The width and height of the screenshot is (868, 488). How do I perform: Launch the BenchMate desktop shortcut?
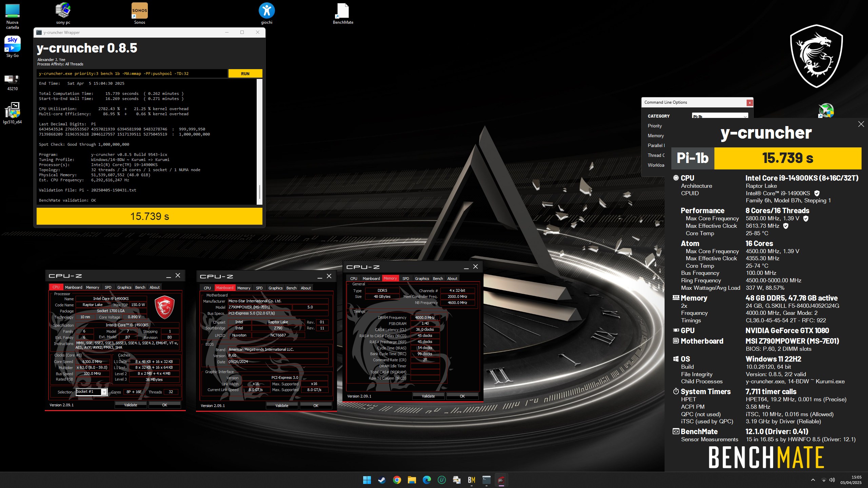pyautogui.click(x=343, y=14)
